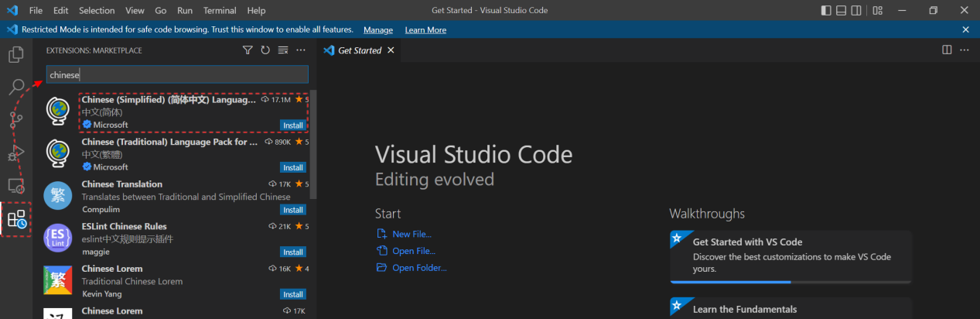Select the ESLint Chinese Rules title

coord(124,226)
